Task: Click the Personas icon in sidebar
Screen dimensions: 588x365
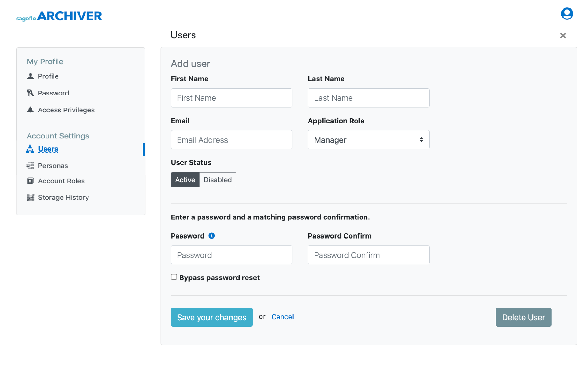Action: pos(30,166)
